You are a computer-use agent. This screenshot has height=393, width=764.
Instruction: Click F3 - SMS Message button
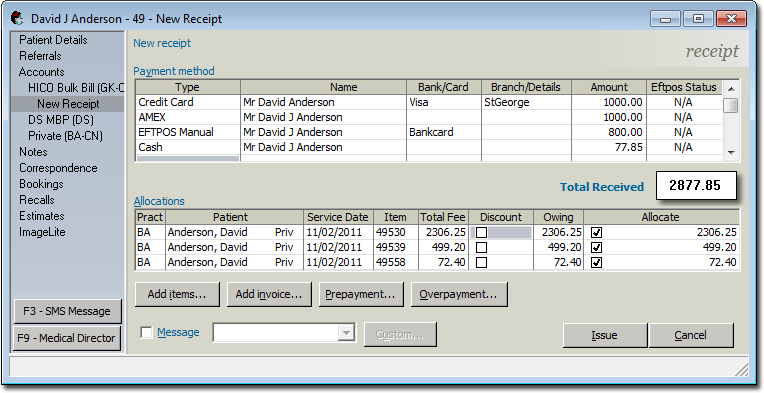coord(67,311)
